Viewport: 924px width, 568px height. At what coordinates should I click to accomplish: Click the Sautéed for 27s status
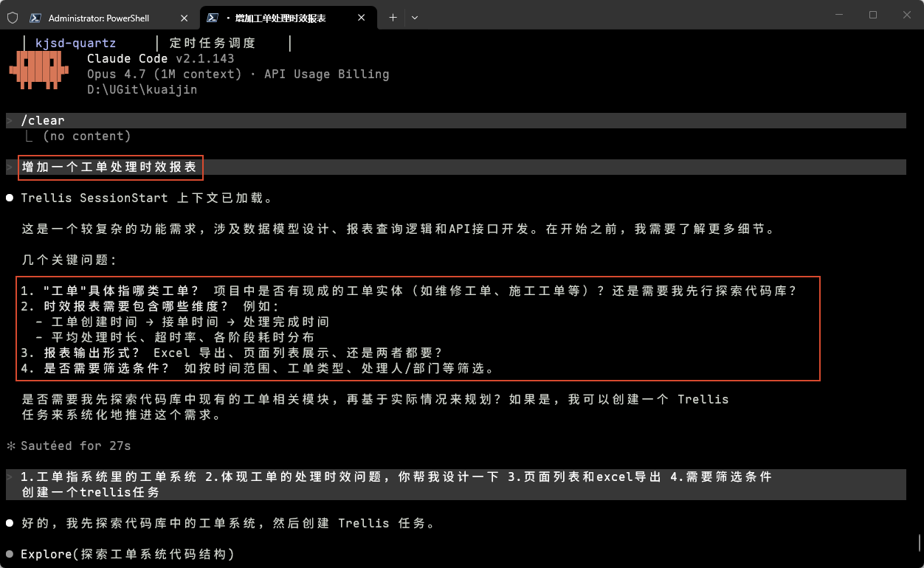coord(68,446)
